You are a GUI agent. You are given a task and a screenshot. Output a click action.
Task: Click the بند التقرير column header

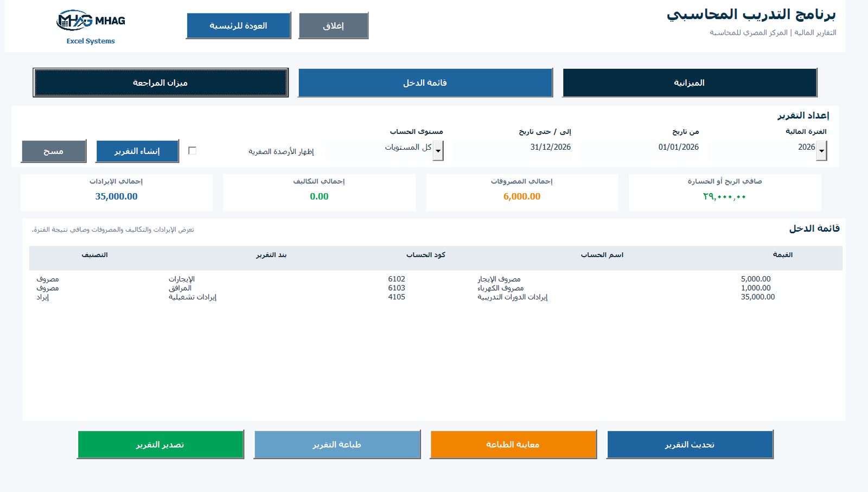point(271,254)
